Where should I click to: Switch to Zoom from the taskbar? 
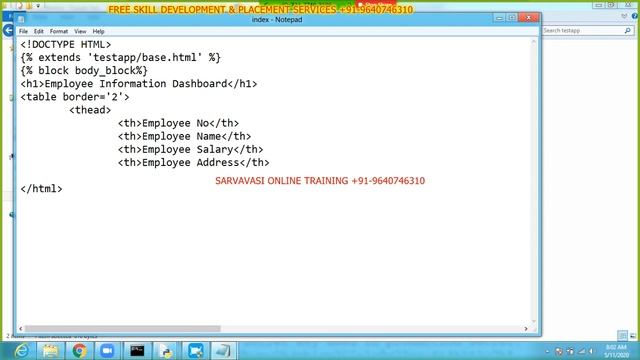(x=107, y=351)
